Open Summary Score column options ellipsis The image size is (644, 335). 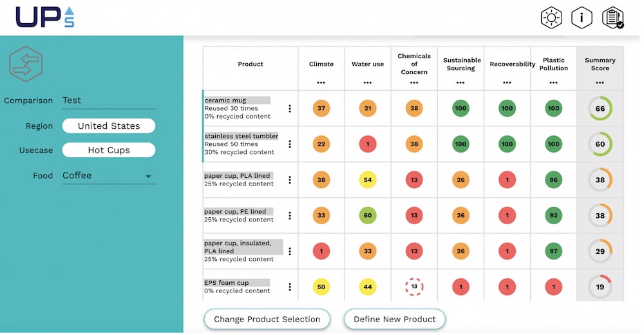600,82
